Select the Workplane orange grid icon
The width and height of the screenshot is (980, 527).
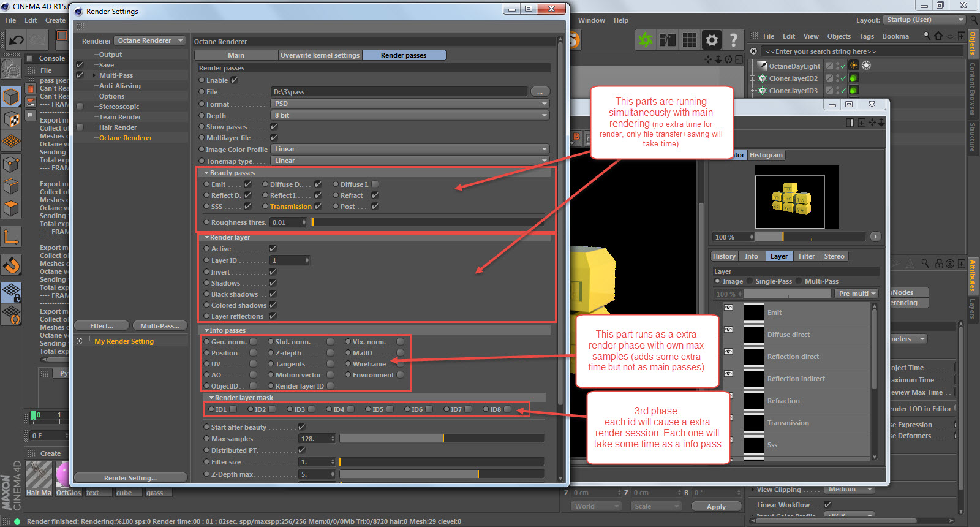pos(11,142)
